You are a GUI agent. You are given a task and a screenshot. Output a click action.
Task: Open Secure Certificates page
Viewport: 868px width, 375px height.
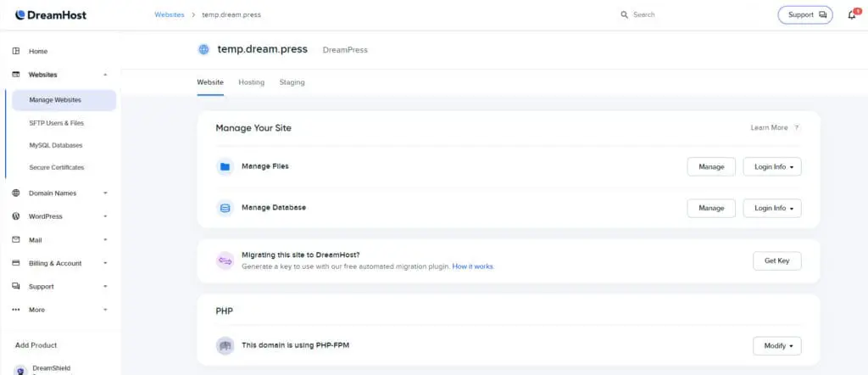click(x=57, y=167)
